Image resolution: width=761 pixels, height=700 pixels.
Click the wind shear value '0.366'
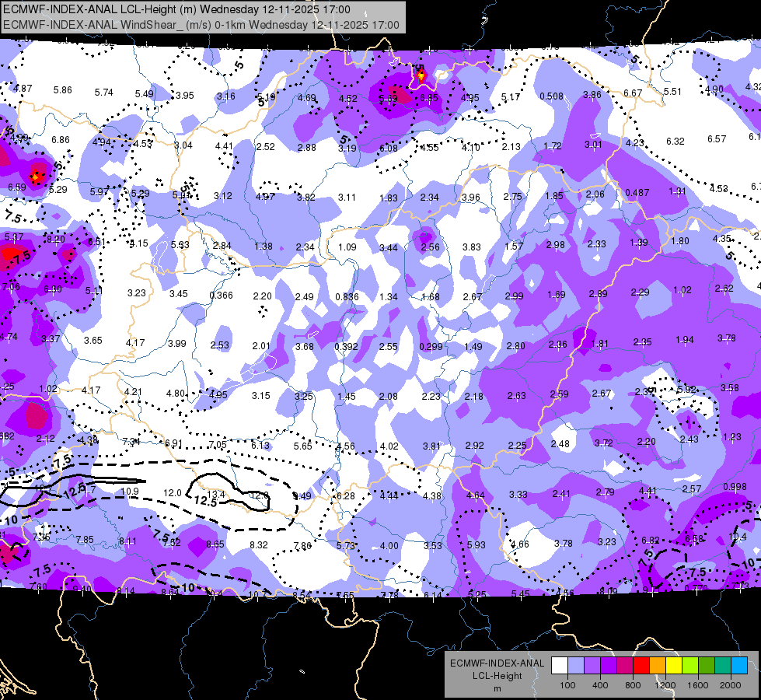click(222, 296)
